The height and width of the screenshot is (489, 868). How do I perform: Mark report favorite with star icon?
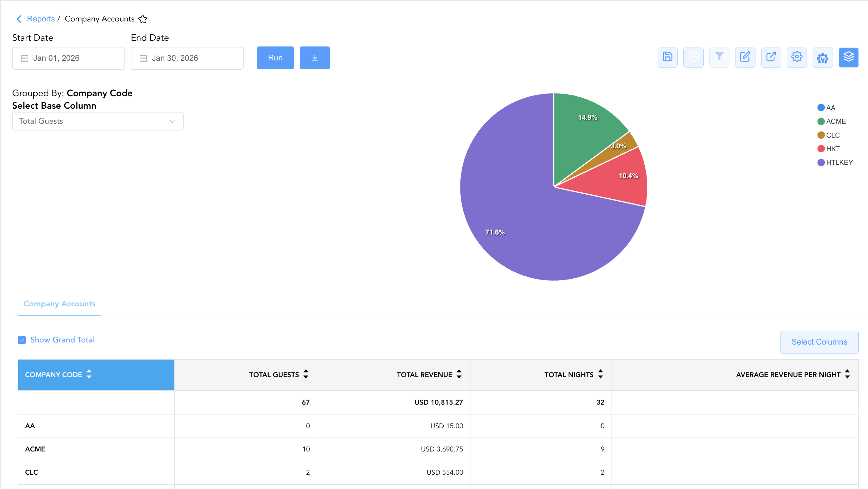tap(143, 19)
